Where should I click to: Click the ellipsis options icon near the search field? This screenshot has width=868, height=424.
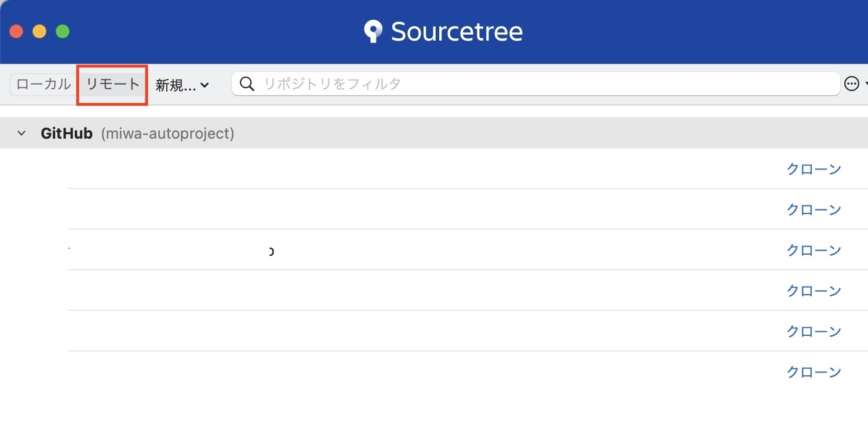pos(852,84)
